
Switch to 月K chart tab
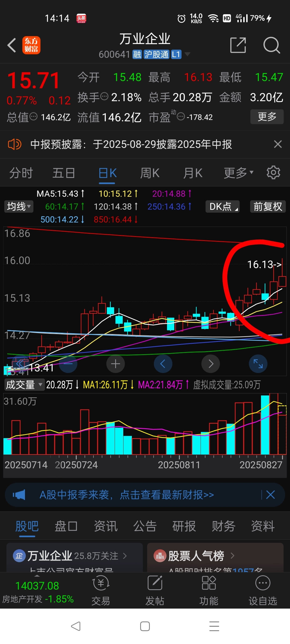[193, 173]
